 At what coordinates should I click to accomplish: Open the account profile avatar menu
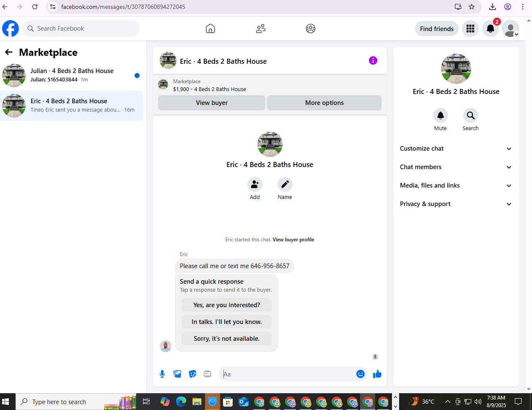click(511, 29)
